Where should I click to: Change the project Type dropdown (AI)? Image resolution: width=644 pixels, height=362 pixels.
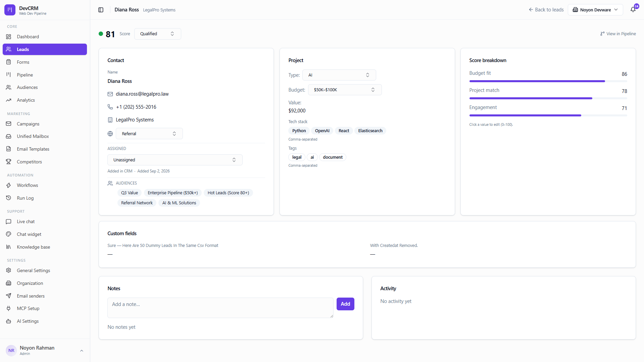coord(339,75)
